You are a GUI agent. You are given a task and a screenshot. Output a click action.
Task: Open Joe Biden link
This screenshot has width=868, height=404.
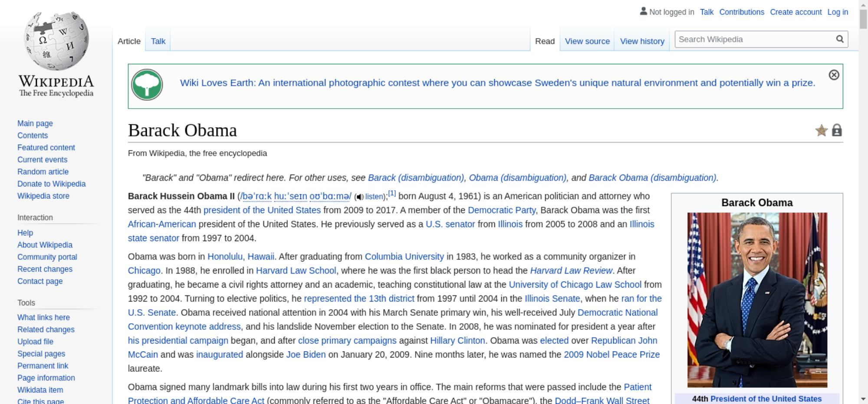pos(306,354)
